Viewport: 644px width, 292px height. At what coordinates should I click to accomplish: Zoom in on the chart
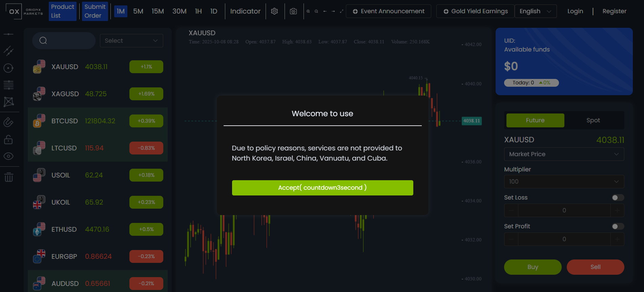[308, 11]
